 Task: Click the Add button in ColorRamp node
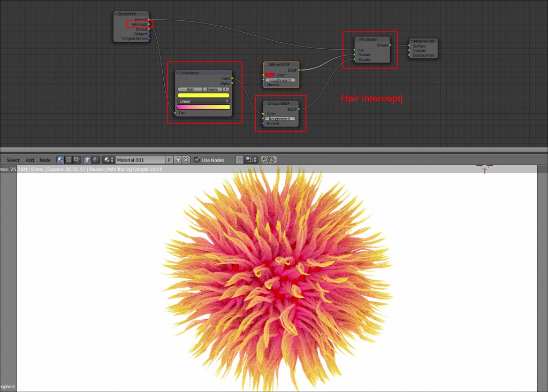(190, 89)
